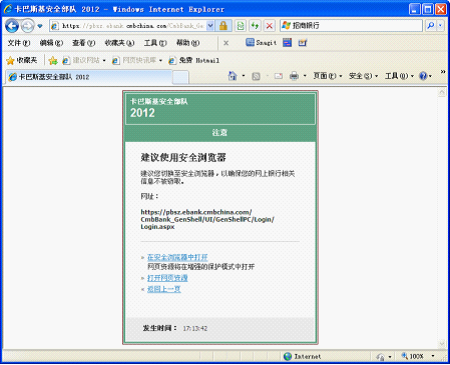Click Add to Favorites bar icon

pyautogui.click(x=53, y=60)
